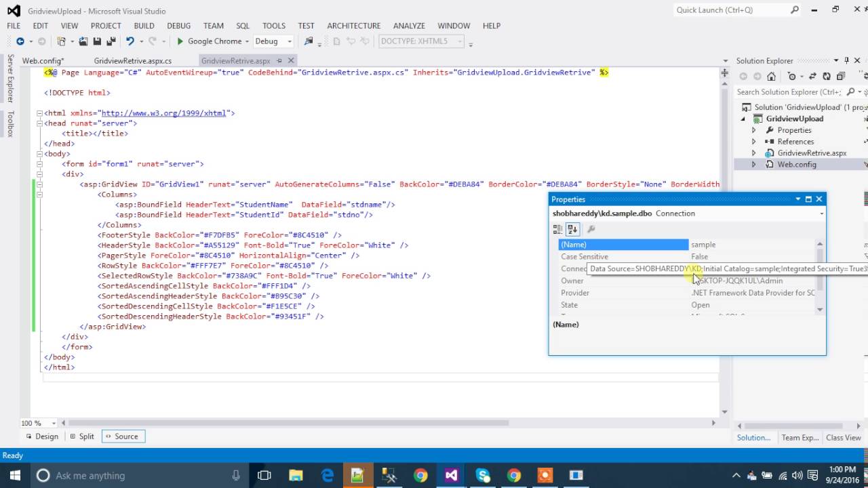Open the Debug configuration dropdown
The width and height of the screenshot is (868, 488).
click(290, 41)
